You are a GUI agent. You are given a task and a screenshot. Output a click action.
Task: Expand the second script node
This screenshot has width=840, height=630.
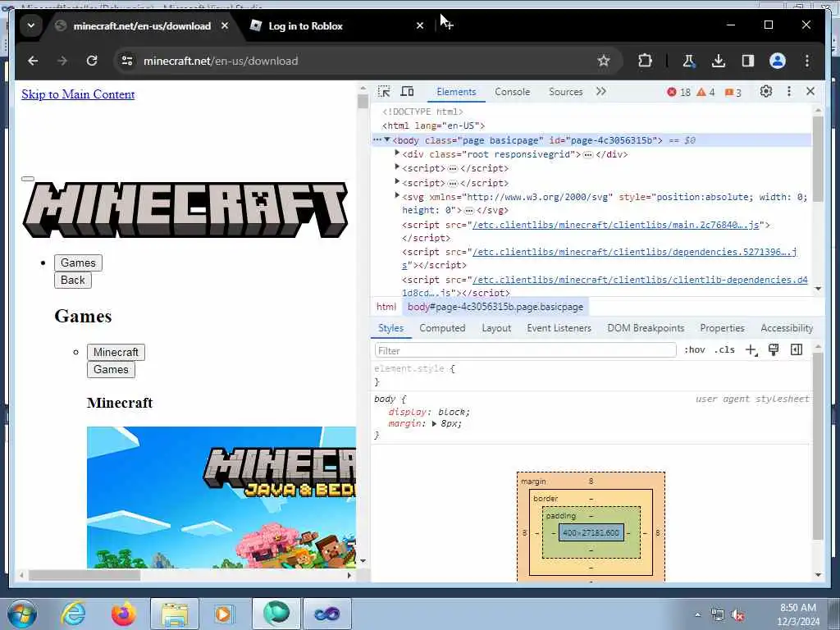click(397, 181)
